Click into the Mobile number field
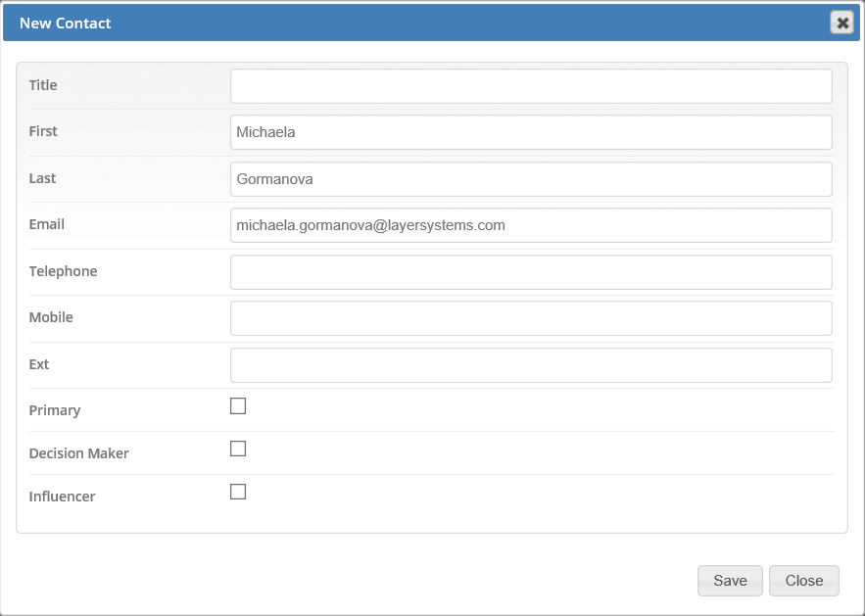 [x=531, y=318]
